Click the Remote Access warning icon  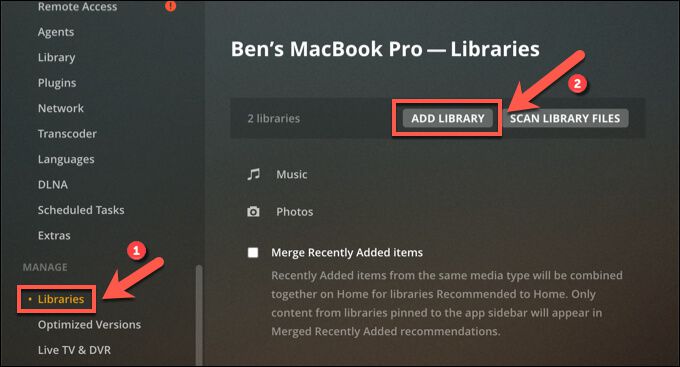[170, 6]
